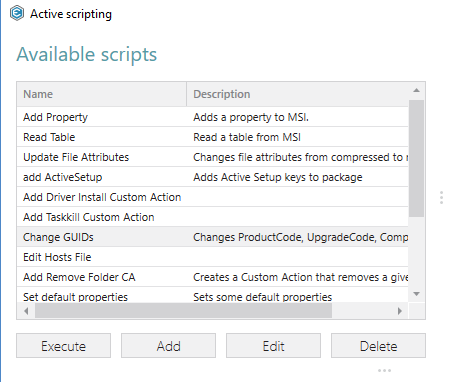Click the vertical scrollbar up arrow

point(416,90)
